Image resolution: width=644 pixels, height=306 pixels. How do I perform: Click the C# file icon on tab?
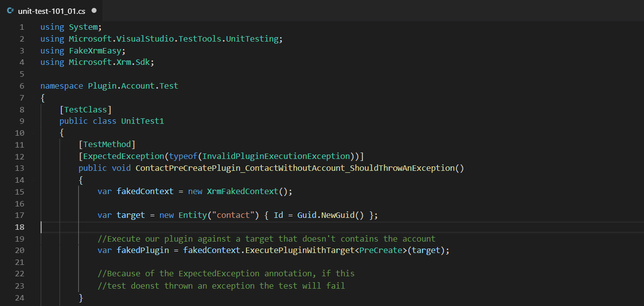pyautogui.click(x=10, y=10)
